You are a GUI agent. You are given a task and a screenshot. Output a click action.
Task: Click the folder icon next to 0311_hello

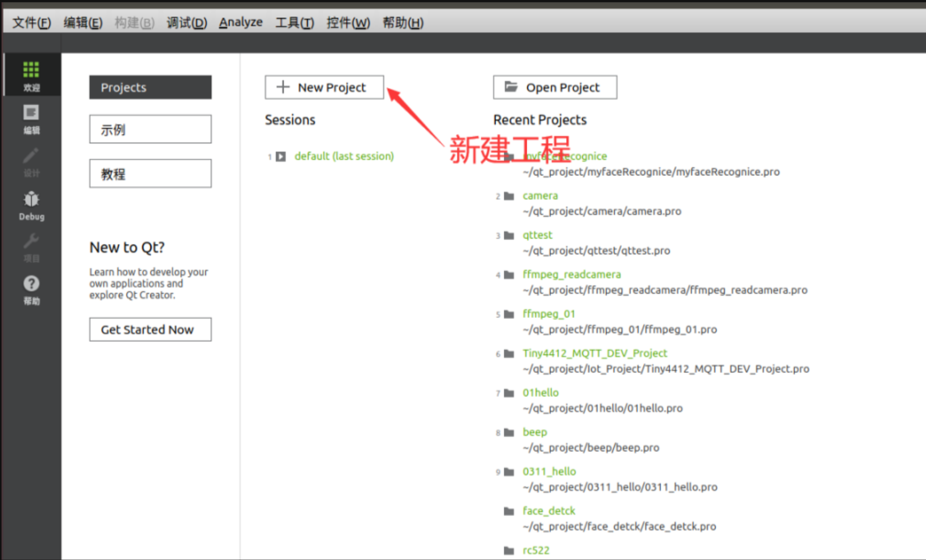[509, 472]
